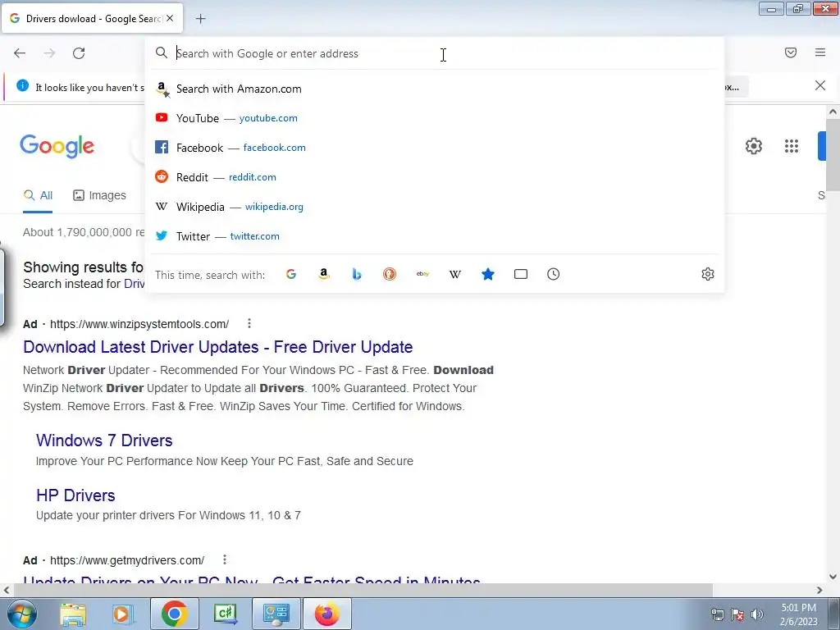Image resolution: width=840 pixels, height=630 pixels.
Task: Search bookmarks with star icon
Action: [x=488, y=274]
